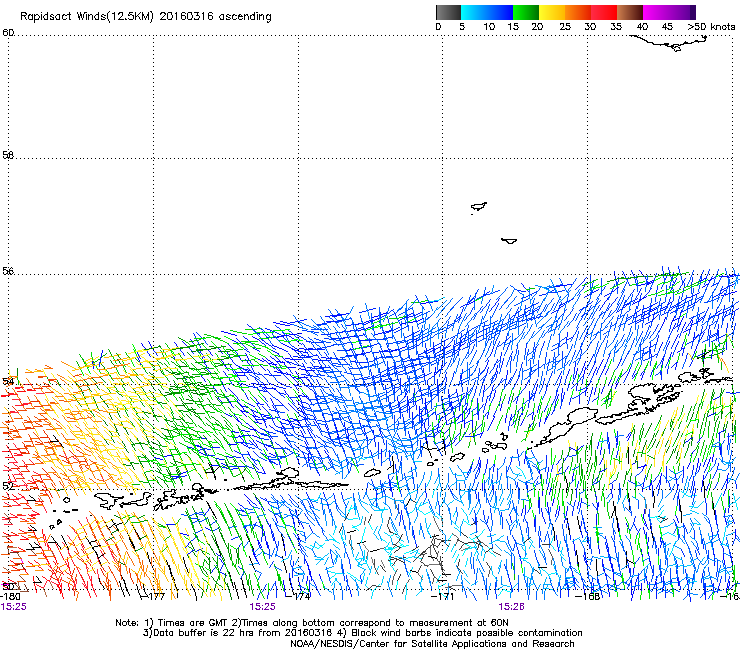Select the purple 45-50 knots legend segment
740x650 pixels.
click(682, 12)
